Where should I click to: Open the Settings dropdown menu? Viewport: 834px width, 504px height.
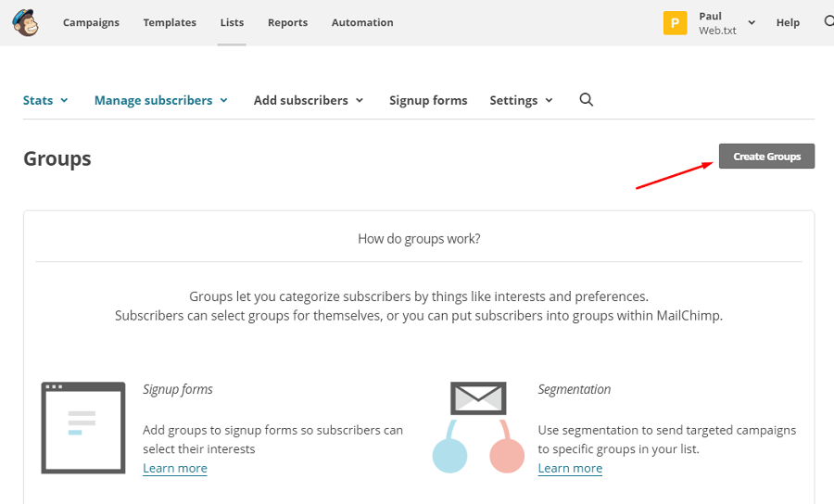(x=521, y=100)
